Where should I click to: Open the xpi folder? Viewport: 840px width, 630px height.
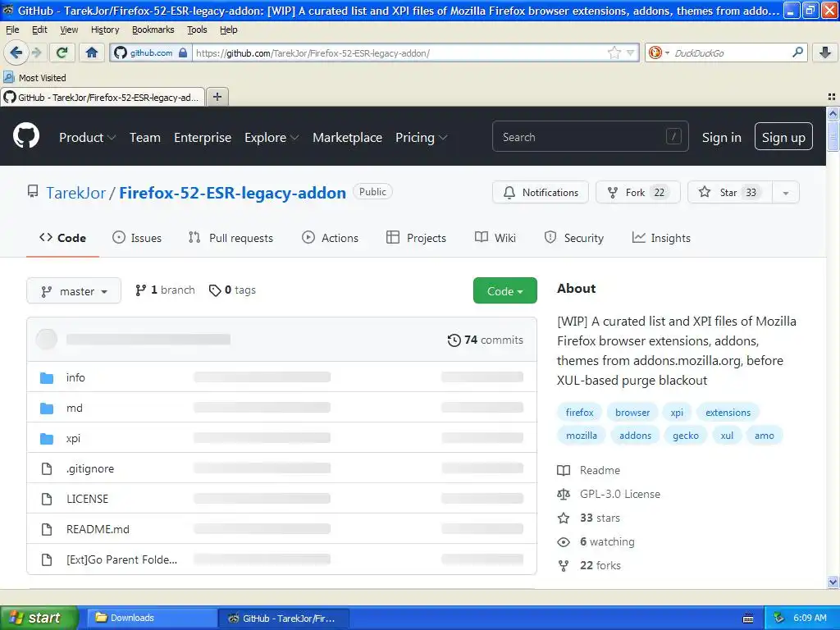(73, 438)
